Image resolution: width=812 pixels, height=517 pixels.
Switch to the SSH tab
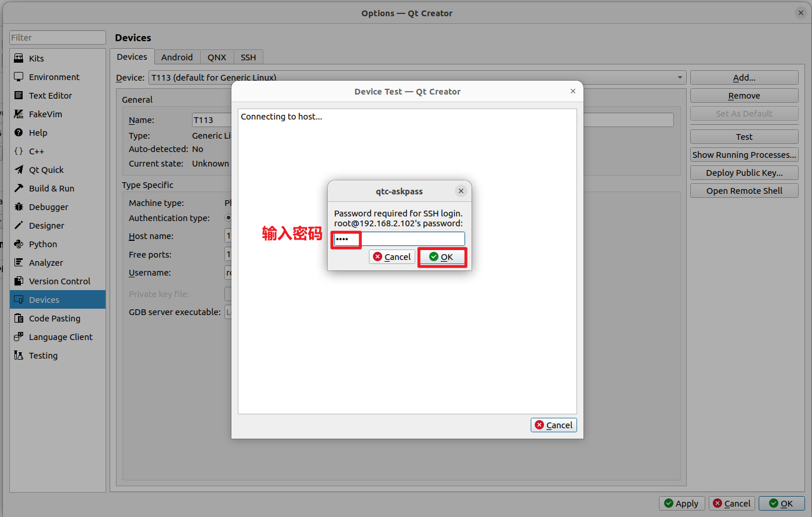[x=248, y=57]
